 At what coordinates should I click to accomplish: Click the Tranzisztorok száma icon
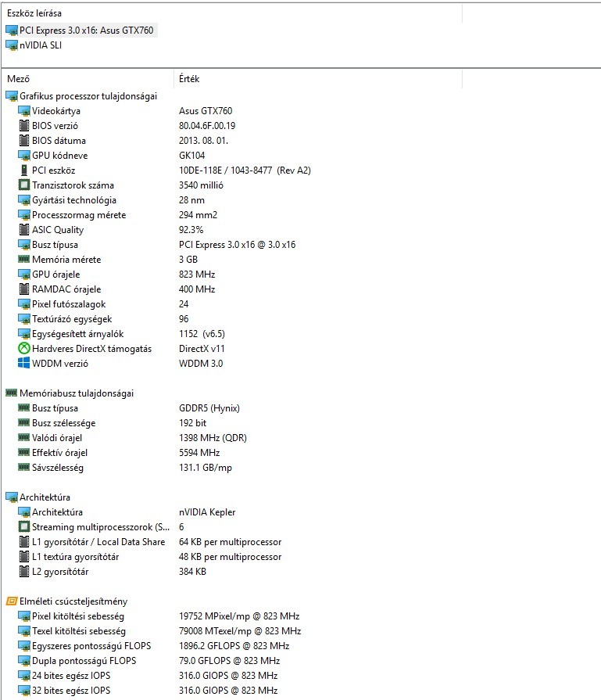(x=24, y=185)
